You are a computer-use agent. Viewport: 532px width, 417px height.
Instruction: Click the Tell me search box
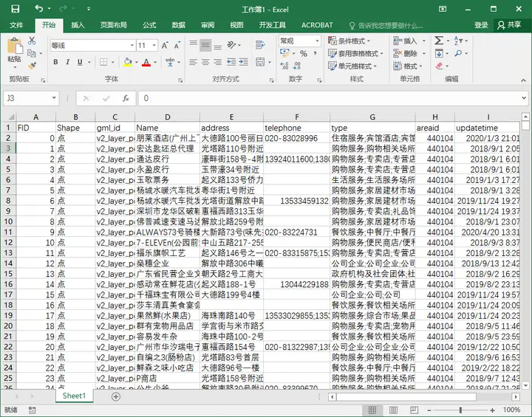(386, 25)
